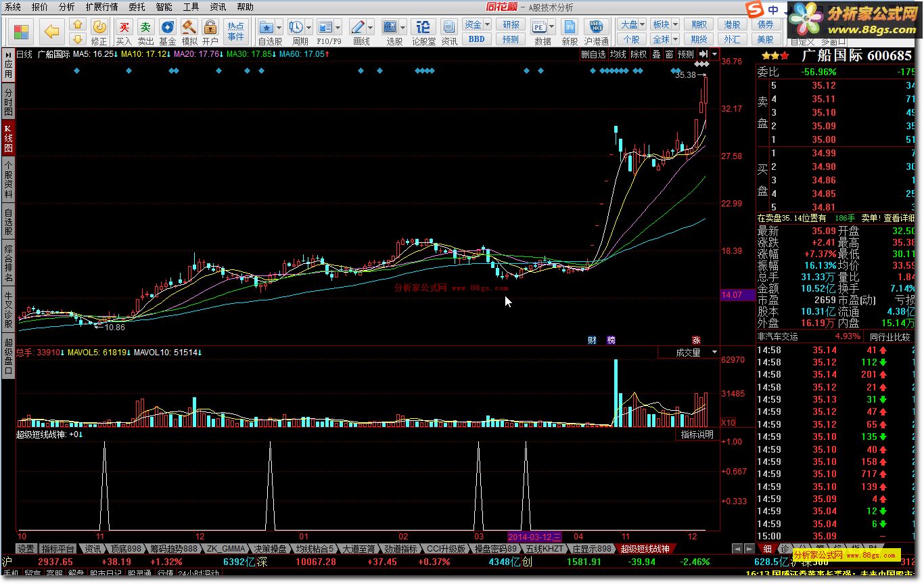The height and width of the screenshot is (584, 924).
Task: Click the 期权 button
Action: click(699, 25)
